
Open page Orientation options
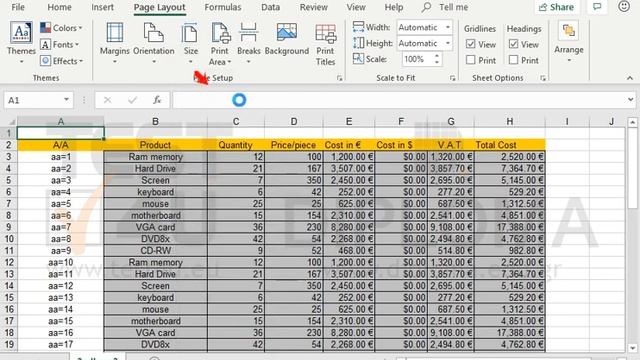click(x=153, y=43)
